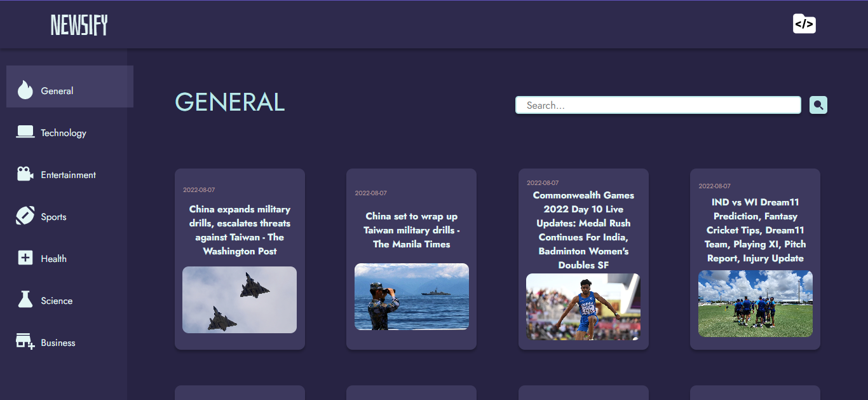Open the Sports category
The image size is (868, 400).
click(x=53, y=217)
